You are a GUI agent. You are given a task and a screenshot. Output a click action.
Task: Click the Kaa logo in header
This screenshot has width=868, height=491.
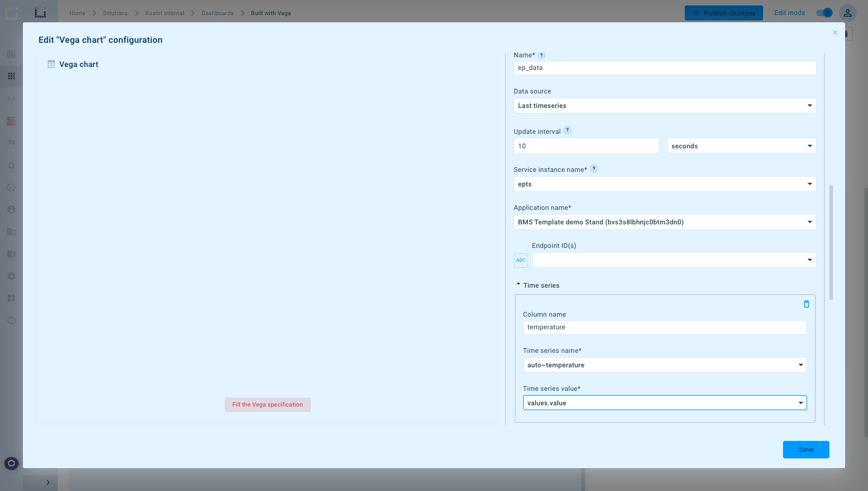tap(40, 12)
